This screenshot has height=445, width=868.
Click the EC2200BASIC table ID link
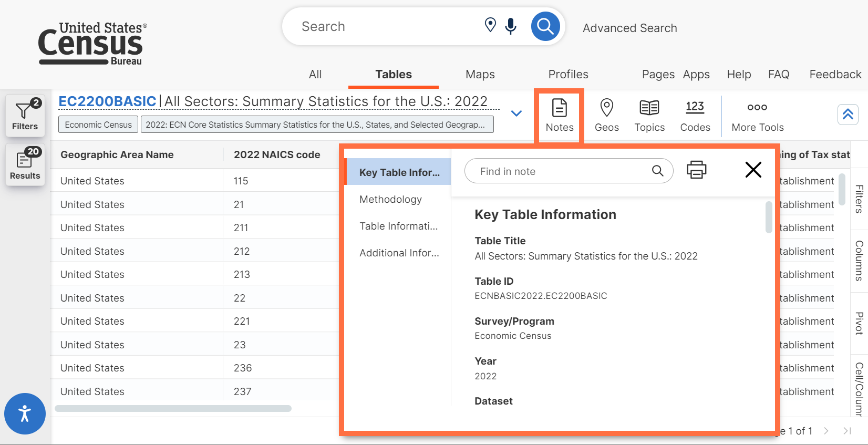[x=107, y=101]
